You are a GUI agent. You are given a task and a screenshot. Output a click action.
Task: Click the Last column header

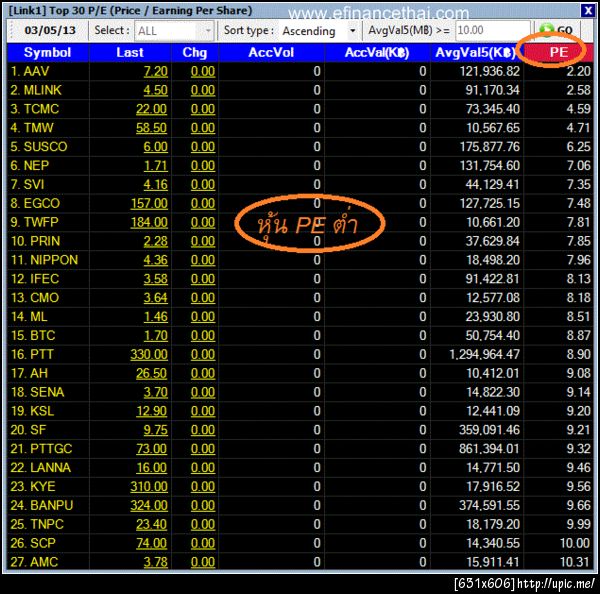click(x=130, y=52)
